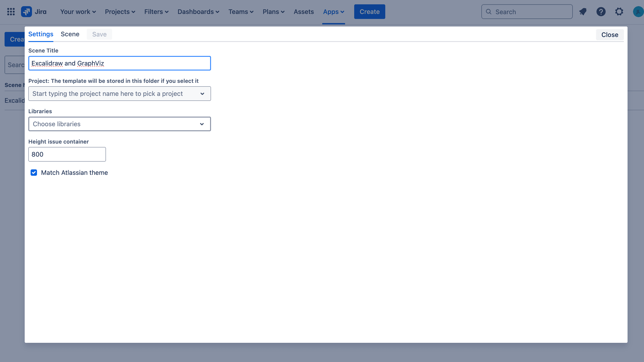Expand the Plans menu
The image size is (644, 362).
tap(274, 12)
